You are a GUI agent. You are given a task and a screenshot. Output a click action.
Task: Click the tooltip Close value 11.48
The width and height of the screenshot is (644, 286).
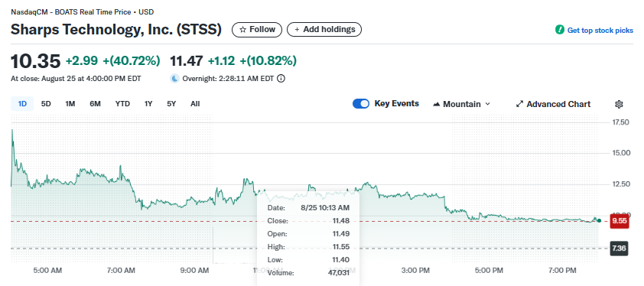tap(341, 221)
